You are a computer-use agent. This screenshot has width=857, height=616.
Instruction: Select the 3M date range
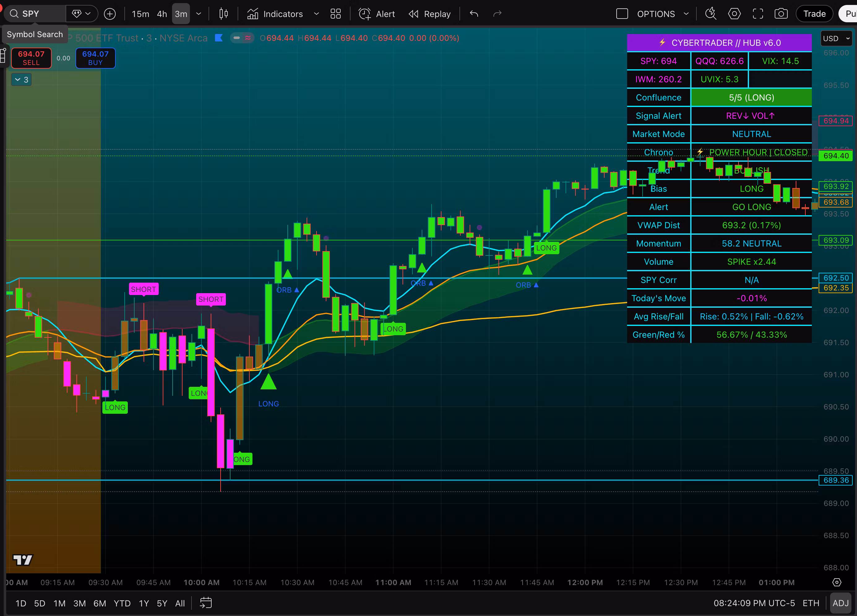[x=79, y=603]
